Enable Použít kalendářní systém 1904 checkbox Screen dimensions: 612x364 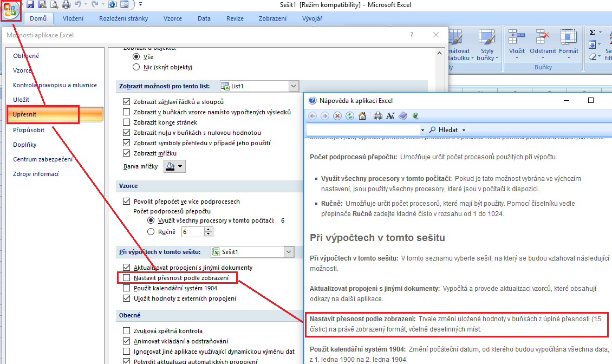126,288
